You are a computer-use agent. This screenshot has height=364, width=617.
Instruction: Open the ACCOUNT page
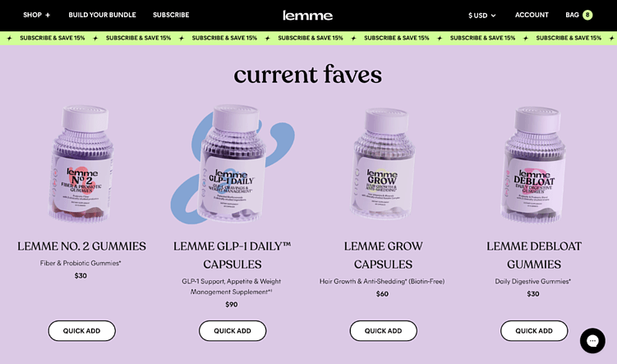click(532, 15)
